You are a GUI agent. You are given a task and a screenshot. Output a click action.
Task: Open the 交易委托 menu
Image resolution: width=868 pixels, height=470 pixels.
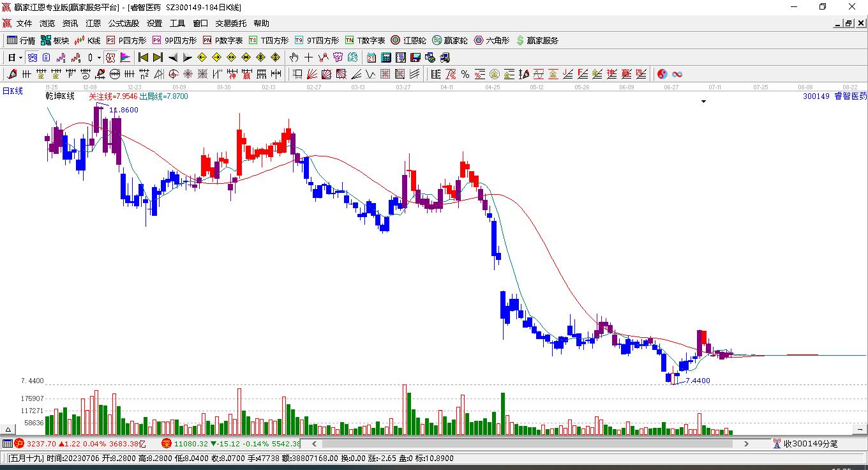pyautogui.click(x=230, y=24)
